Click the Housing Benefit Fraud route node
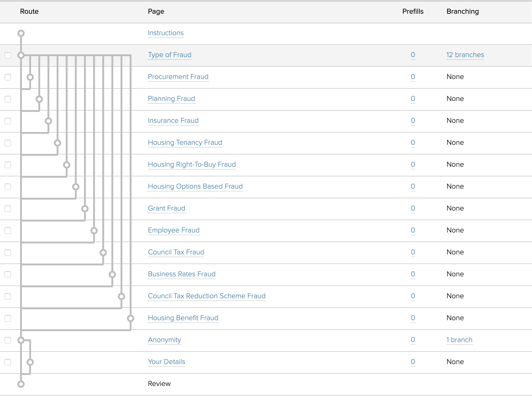This screenshot has height=396, width=532. click(x=130, y=318)
